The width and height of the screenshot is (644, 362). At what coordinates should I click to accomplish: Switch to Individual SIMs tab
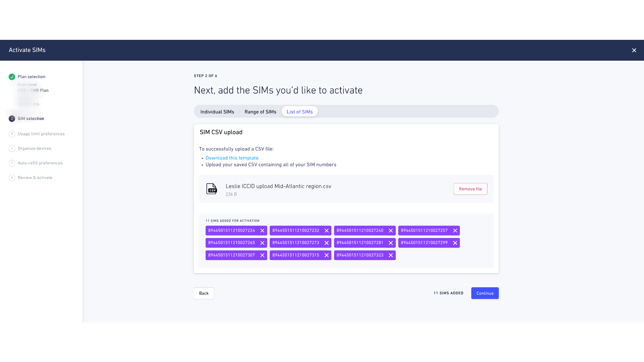coord(217,112)
